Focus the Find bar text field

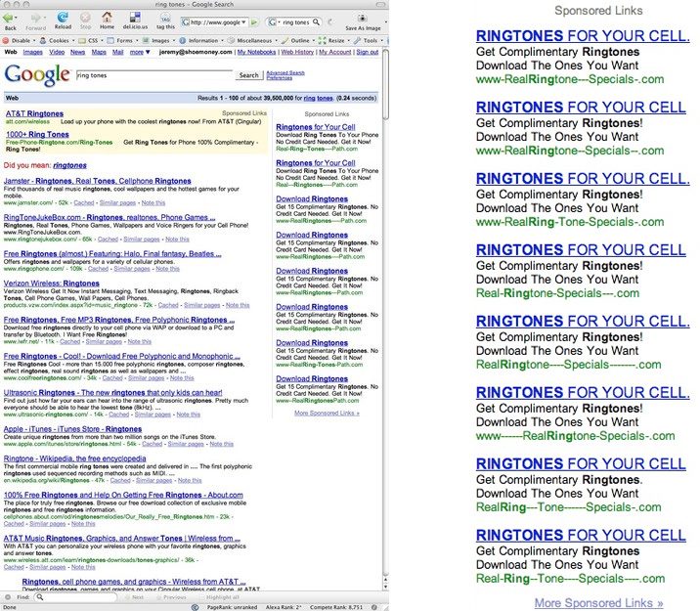pyautogui.click(x=76, y=597)
